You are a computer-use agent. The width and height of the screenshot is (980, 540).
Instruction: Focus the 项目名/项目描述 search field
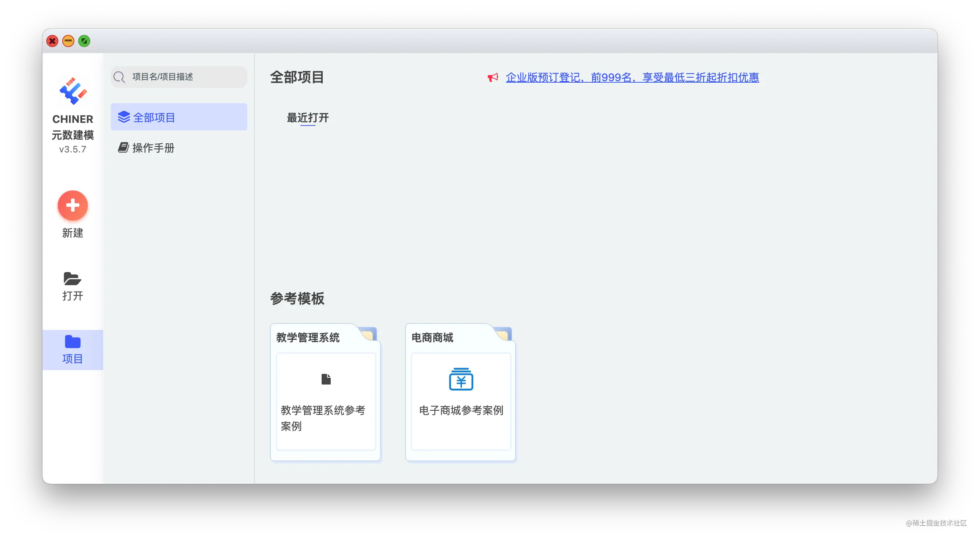(x=187, y=77)
